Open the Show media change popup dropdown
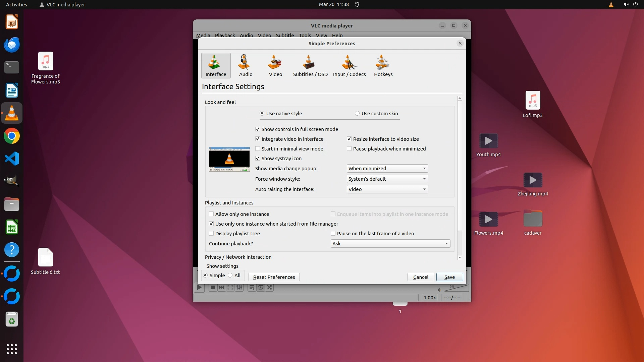The width and height of the screenshot is (644, 362). pos(387,169)
